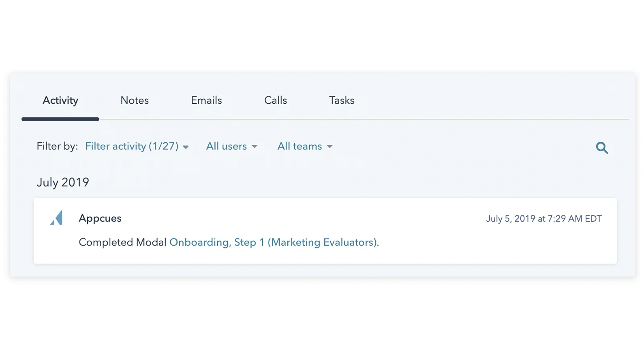Viewport: 644px width, 362px height.
Task: Select the Tasks tab
Action: click(342, 100)
